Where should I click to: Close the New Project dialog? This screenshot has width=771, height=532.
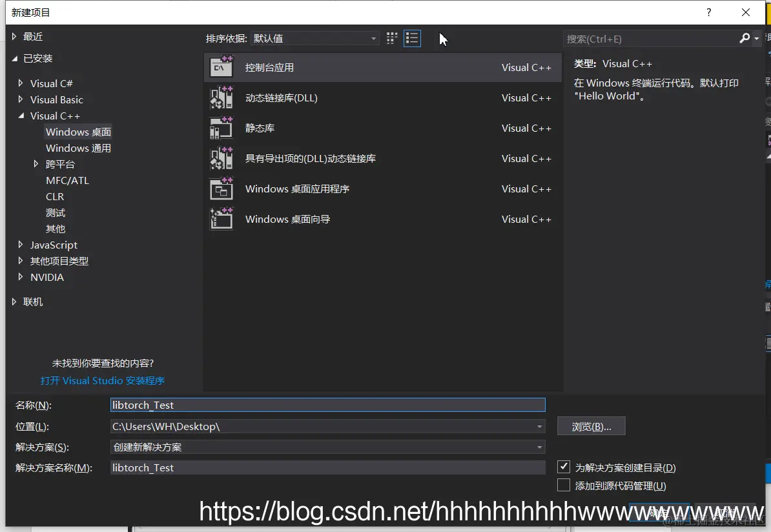pos(746,12)
